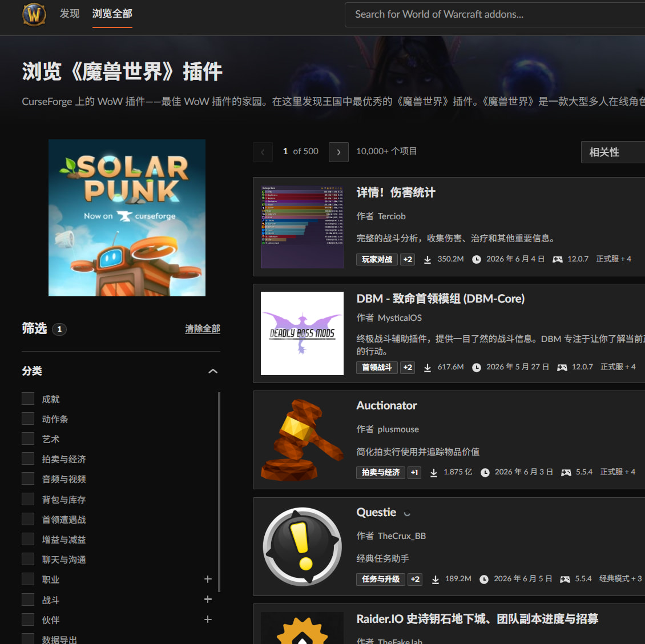Open the Raider.IO 史诗钥石地下城 title link
Image resolution: width=645 pixels, height=644 pixels.
click(x=477, y=618)
